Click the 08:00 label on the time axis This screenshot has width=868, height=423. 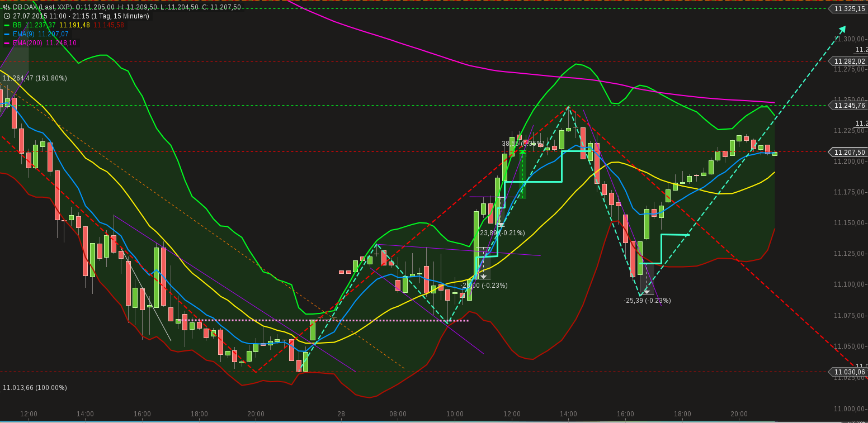click(x=398, y=414)
